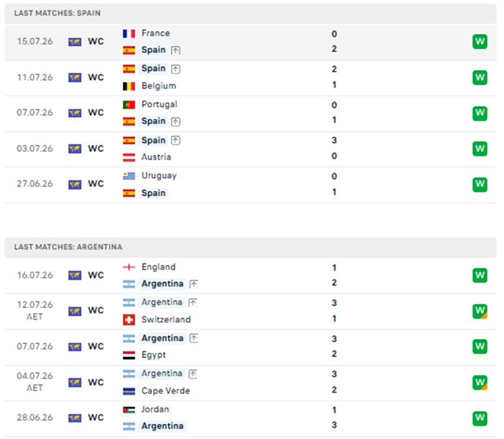
Task: Click the W badge for Argentina versus Switzerland
Action: (480, 311)
